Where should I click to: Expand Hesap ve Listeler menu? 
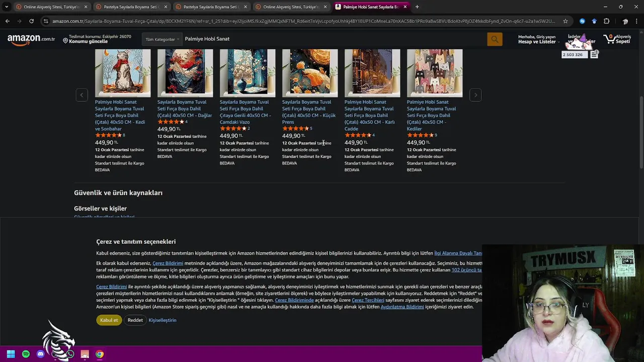[x=539, y=39]
